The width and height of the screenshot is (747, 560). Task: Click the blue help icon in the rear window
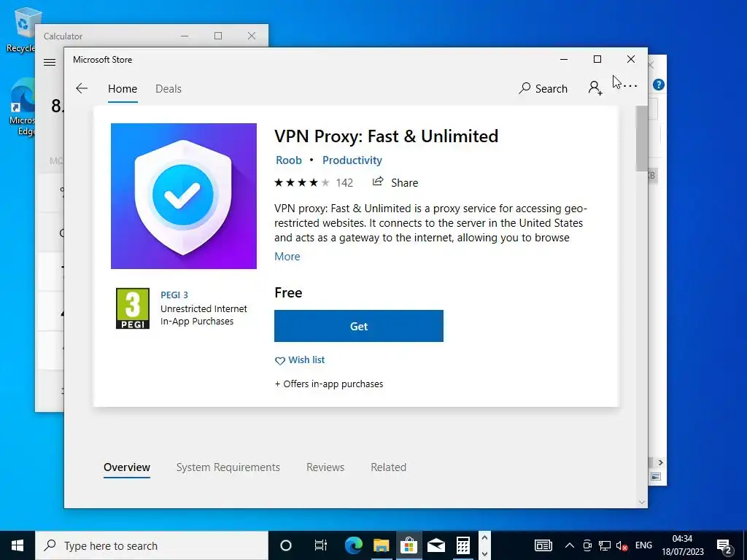[x=659, y=85]
